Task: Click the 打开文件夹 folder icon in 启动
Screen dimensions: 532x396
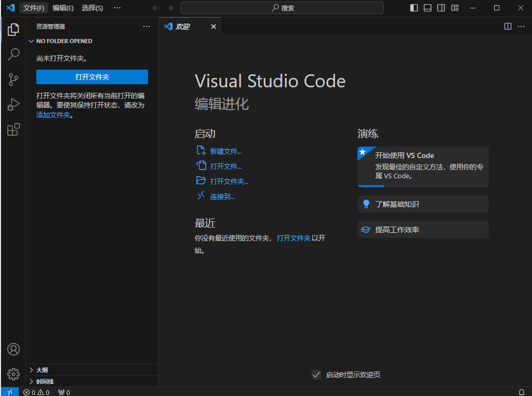Action: point(201,180)
